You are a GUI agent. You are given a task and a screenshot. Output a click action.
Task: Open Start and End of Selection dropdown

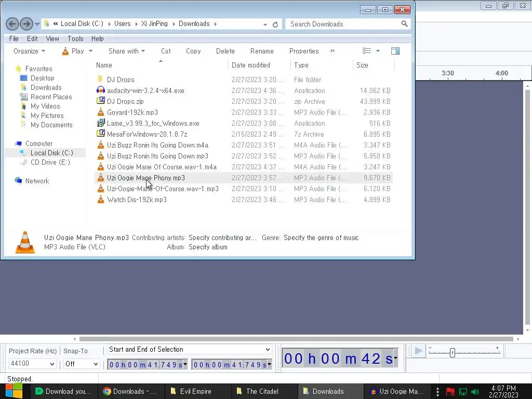189,350
